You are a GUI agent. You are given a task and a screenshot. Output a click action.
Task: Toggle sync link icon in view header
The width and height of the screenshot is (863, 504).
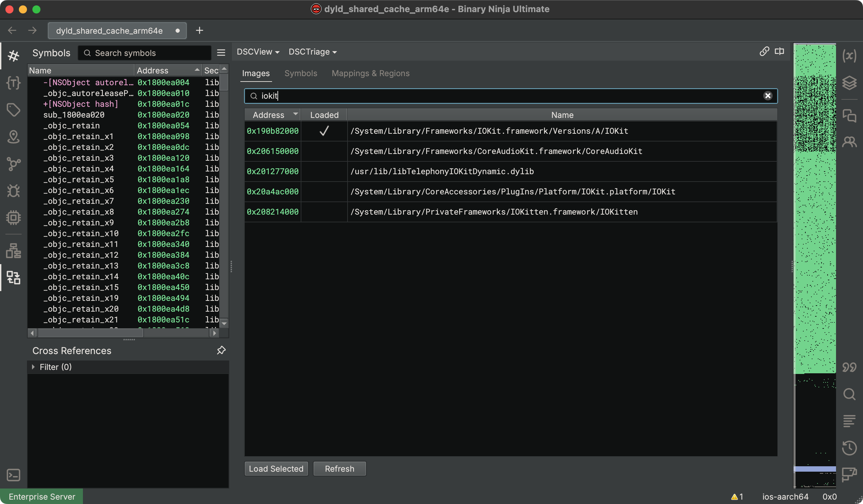(764, 51)
